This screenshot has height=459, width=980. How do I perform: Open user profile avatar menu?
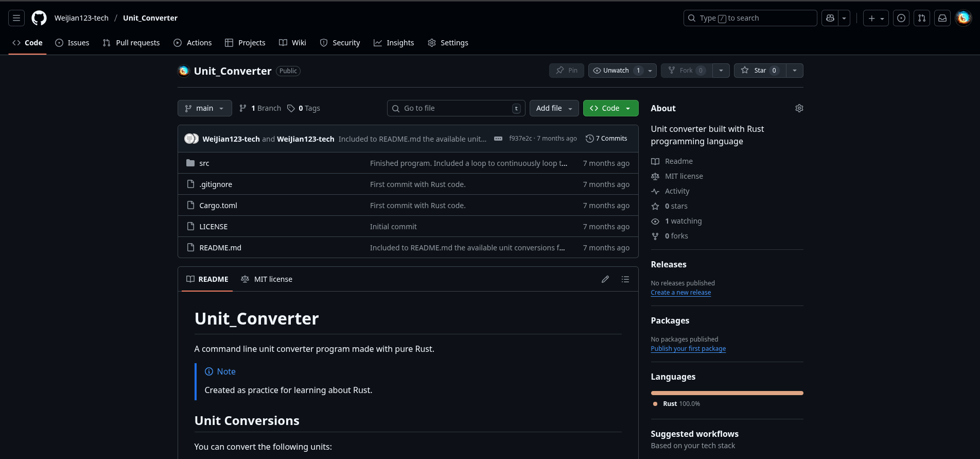(963, 18)
